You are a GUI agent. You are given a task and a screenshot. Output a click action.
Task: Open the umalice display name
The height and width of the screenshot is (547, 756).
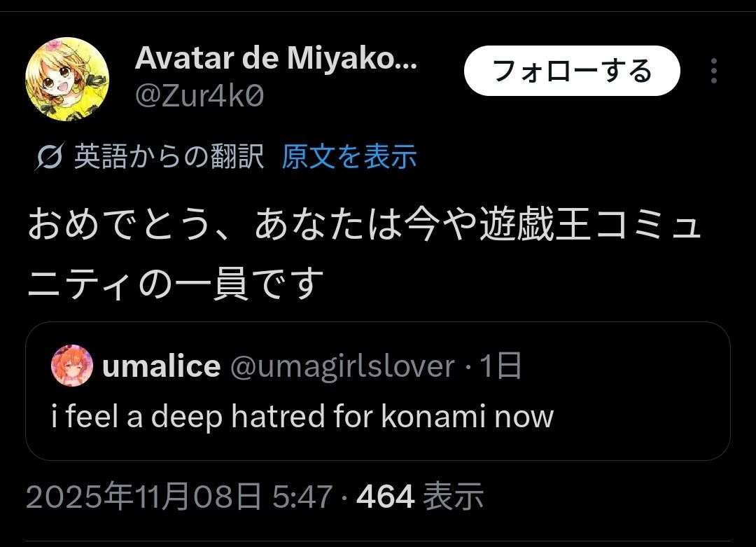(161, 366)
